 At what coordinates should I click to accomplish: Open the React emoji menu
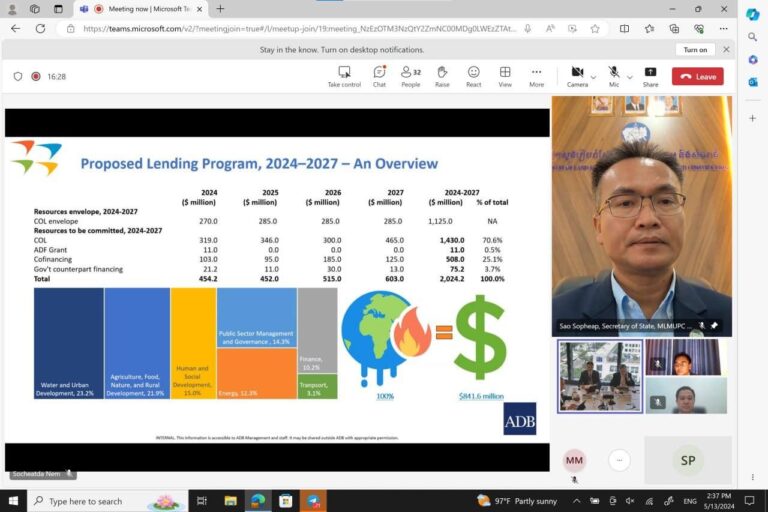click(x=473, y=77)
